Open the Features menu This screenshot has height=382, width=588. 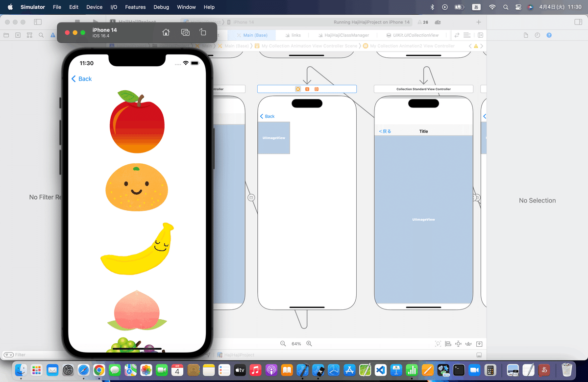click(x=135, y=7)
